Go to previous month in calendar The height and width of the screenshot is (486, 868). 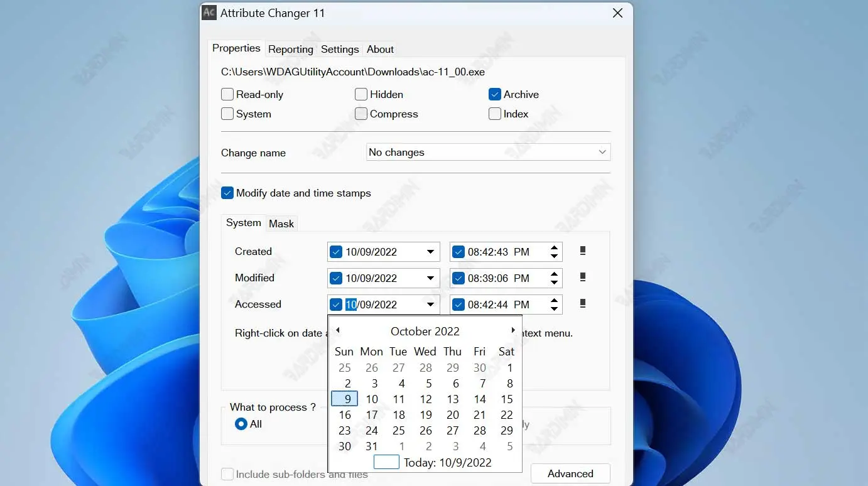(x=337, y=330)
